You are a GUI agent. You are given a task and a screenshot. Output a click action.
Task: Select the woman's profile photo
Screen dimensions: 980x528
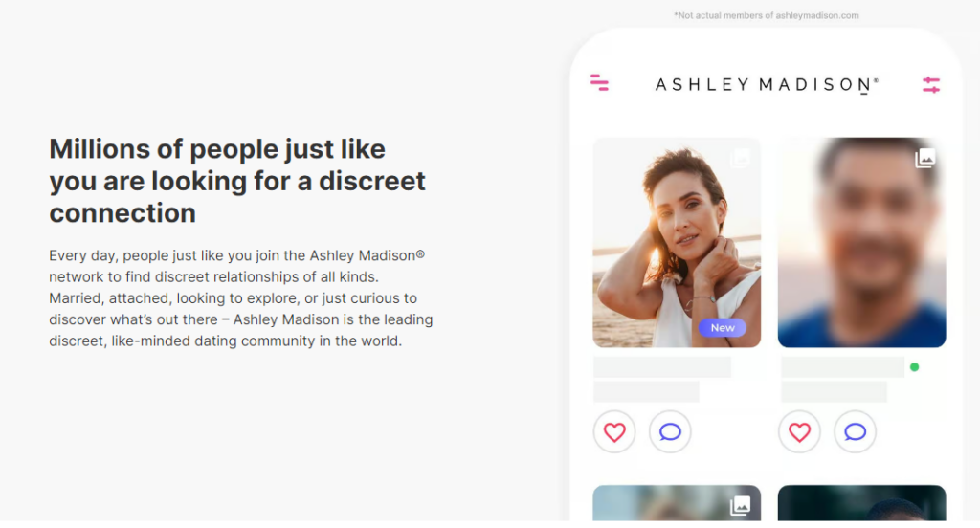click(x=677, y=242)
